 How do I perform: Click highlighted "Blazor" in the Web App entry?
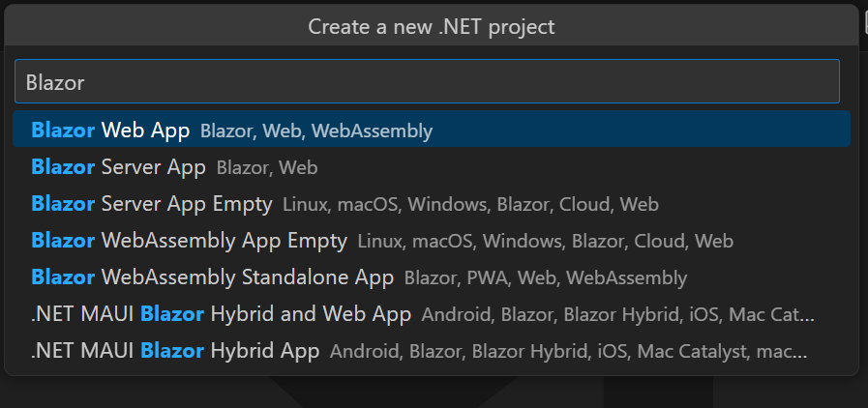pos(63,130)
